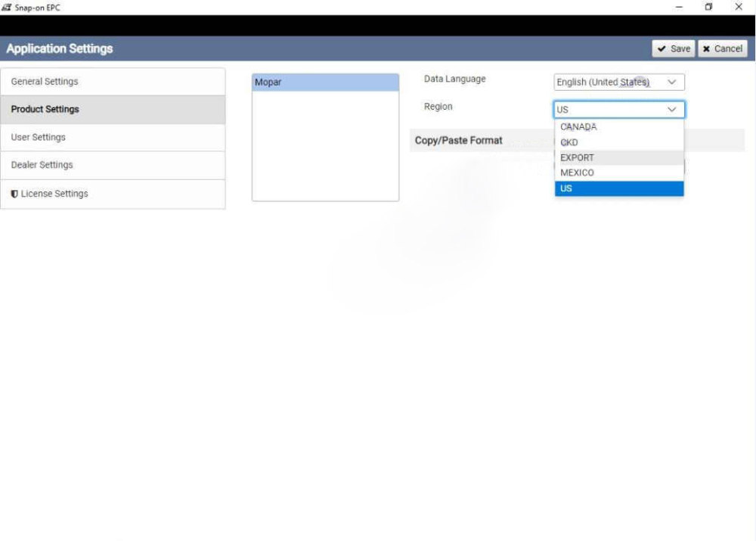The image size is (756, 541).
Task: Choose CANADA from Region list
Action: click(x=619, y=127)
